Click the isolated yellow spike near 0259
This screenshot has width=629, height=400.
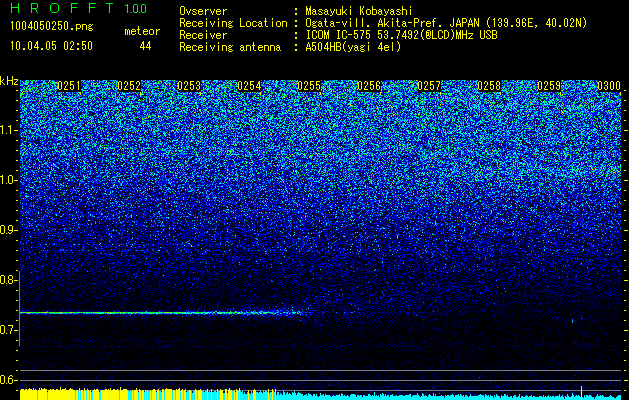click(581, 391)
